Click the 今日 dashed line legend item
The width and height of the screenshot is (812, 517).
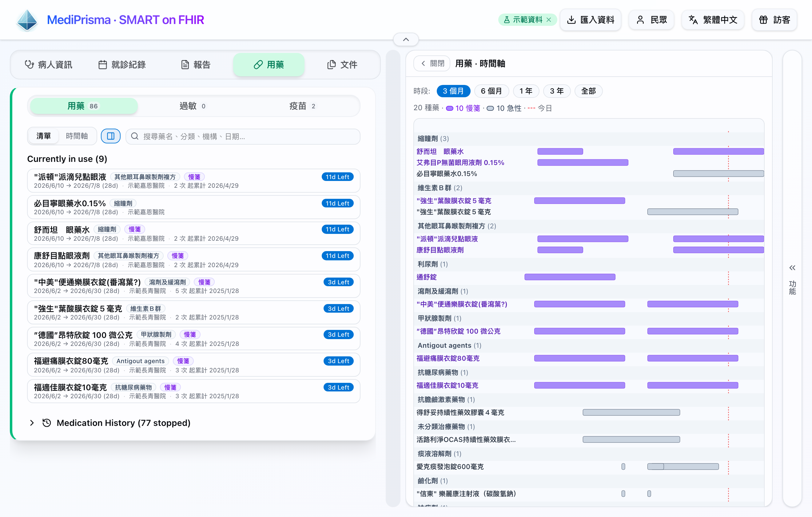tap(540, 108)
